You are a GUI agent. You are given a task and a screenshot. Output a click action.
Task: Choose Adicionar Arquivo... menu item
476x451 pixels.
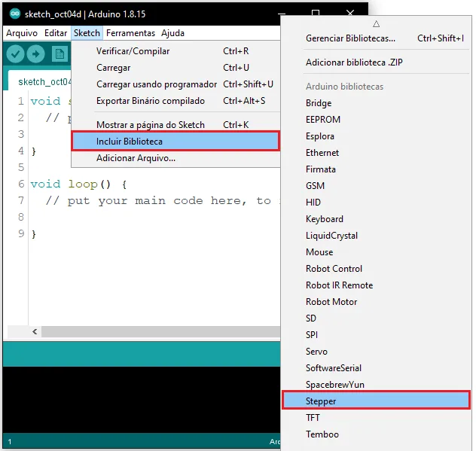(x=175, y=158)
